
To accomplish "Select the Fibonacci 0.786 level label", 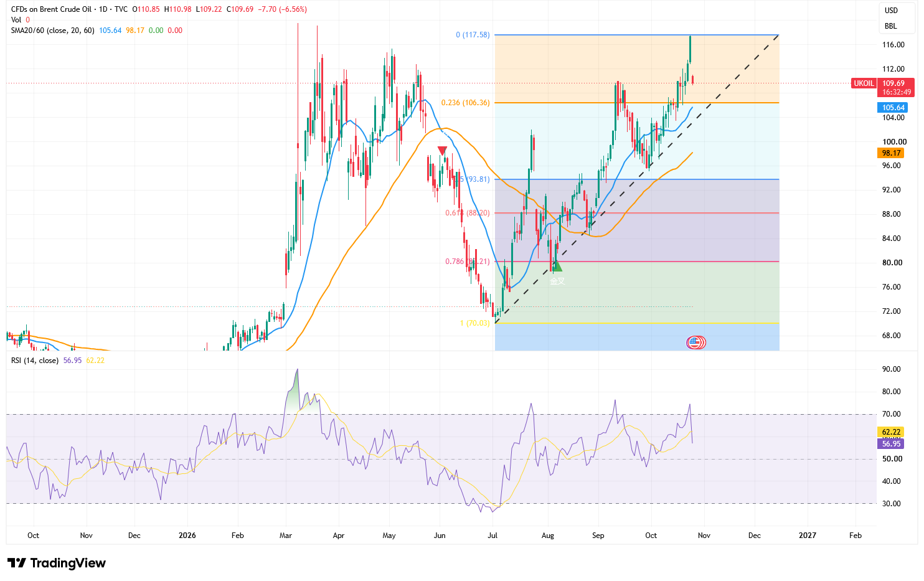I will point(468,262).
